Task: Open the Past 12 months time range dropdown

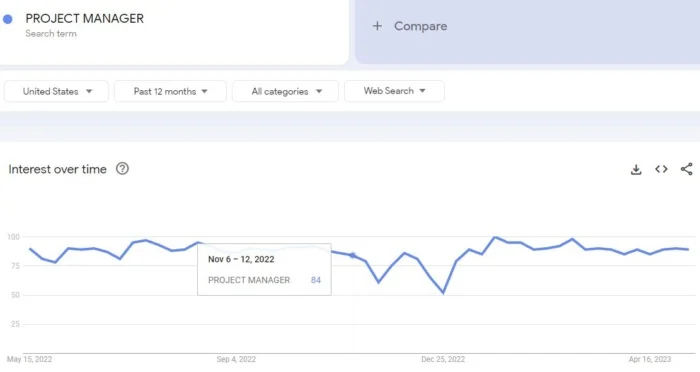Action: [170, 91]
